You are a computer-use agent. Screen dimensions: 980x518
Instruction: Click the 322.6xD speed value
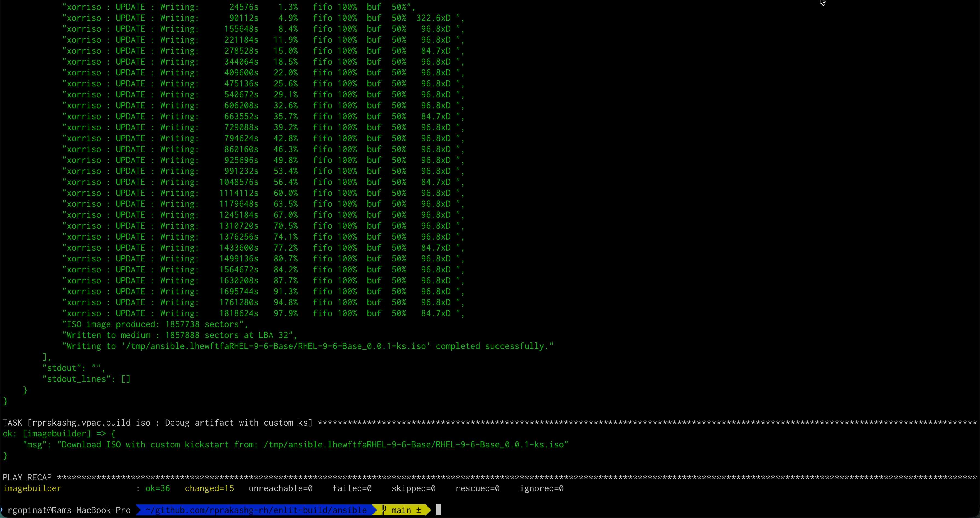click(x=433, y=18)
